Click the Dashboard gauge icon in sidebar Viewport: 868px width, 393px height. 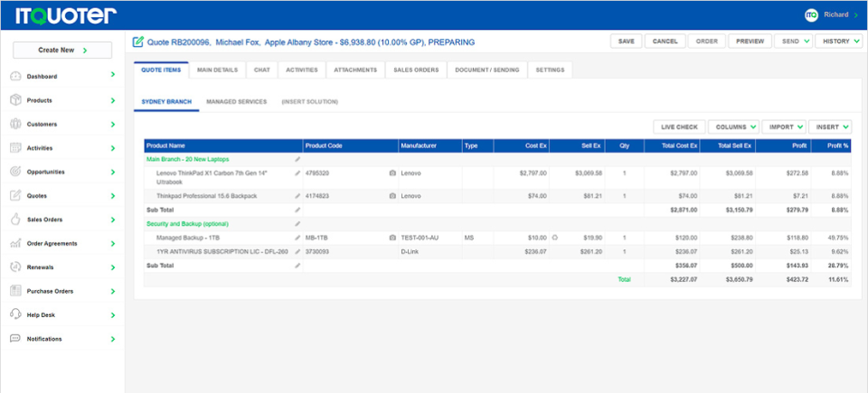pos(15,77)
